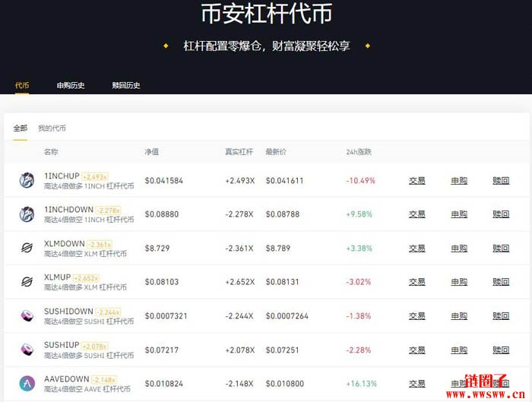Click 赎回 link for 1INCHUP
This screenshot has height=402, width=532.
501,180
